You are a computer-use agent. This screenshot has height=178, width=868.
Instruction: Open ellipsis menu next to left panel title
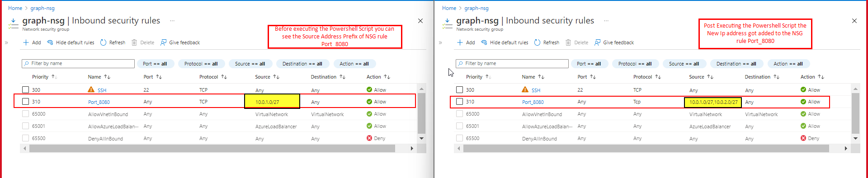pos(172,21)
